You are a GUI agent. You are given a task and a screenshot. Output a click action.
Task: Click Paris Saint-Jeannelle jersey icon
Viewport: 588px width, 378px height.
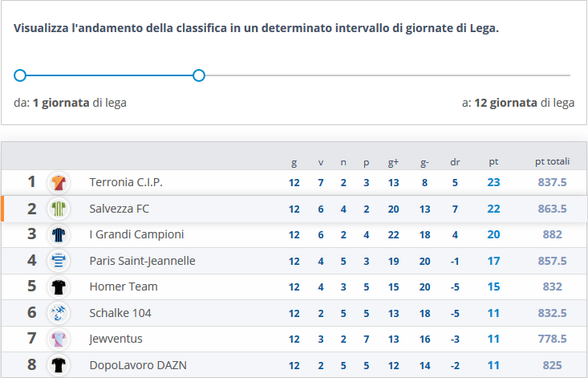tap(59, 261)
